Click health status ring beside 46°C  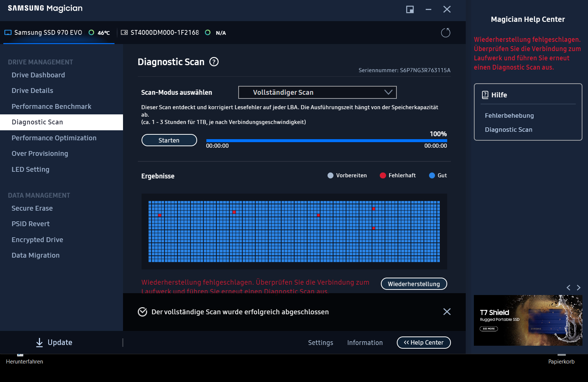[91, 33]
